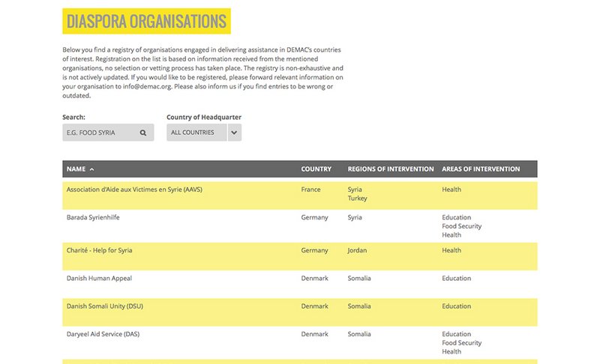
Task: Click Denmark in Danish Human Appeal row
Action: click(314, 278)
